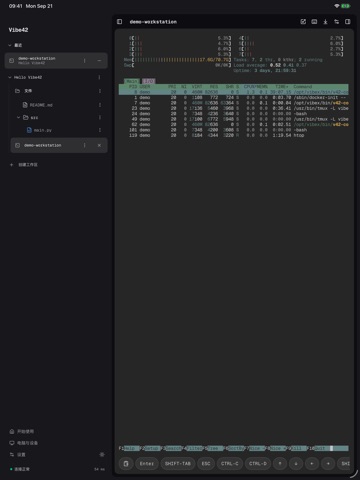The image size is (360, 480).
Task: Tap the ESC key button
Action: (x=206, y=464)
